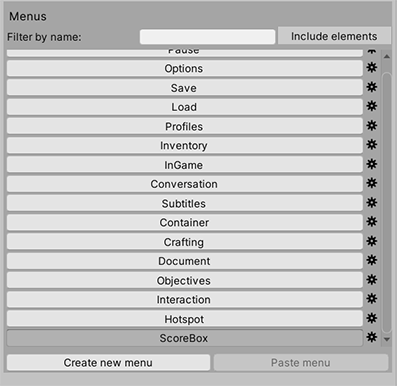Toggle the Include elements button

(x=334, y=36)
